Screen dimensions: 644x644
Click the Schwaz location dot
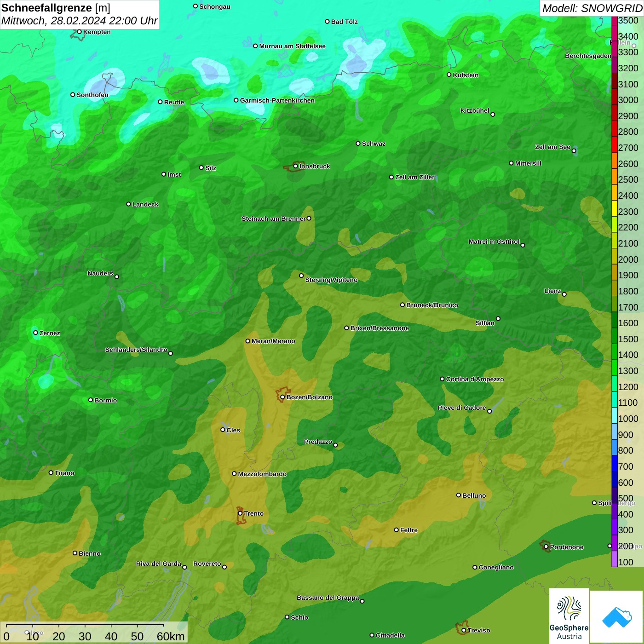[358, 143]
